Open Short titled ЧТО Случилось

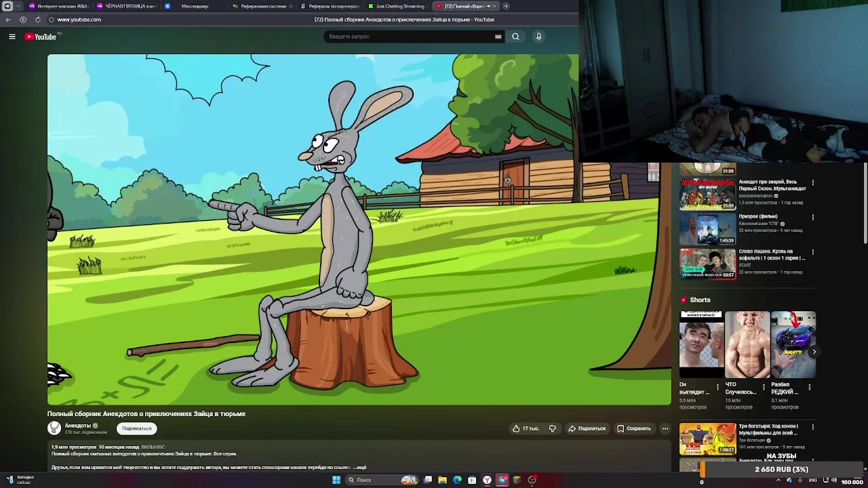click(747, 344)
